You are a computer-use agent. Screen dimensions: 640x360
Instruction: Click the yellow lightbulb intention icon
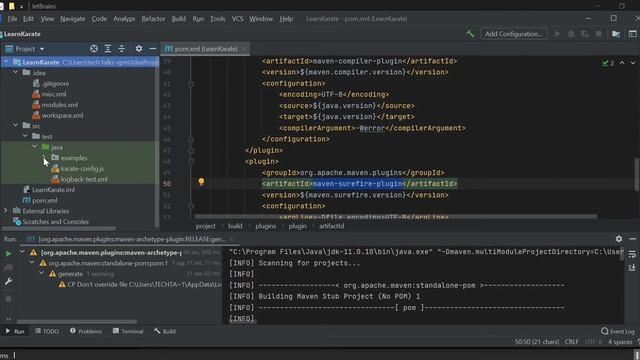tap(201, 182)
